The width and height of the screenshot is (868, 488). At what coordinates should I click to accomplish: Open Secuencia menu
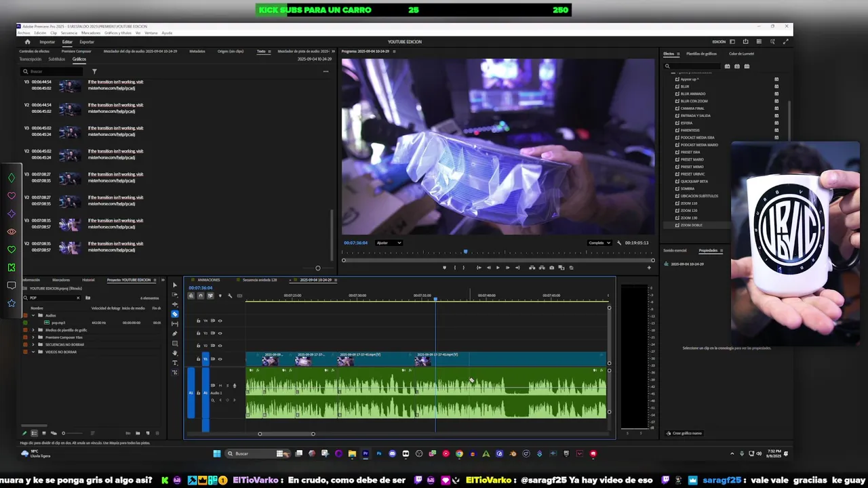tap(68, 33)
